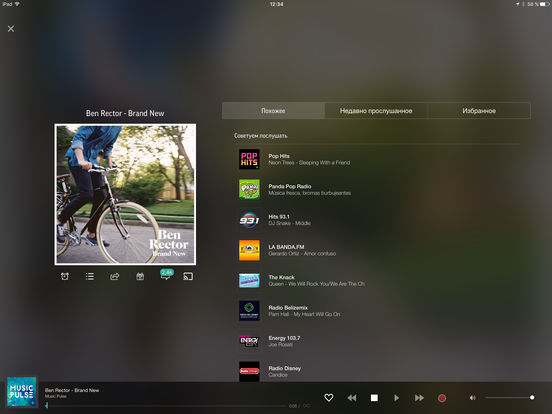The width and height of the screenshot is (552, 414).
Task: Start recording with the red record button
Action: (442, 398)
